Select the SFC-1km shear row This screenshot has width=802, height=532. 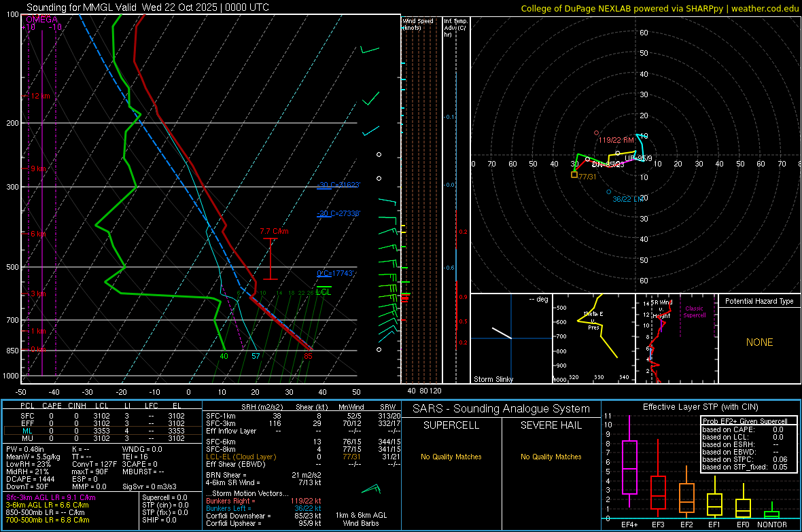(x=303, y=416)
